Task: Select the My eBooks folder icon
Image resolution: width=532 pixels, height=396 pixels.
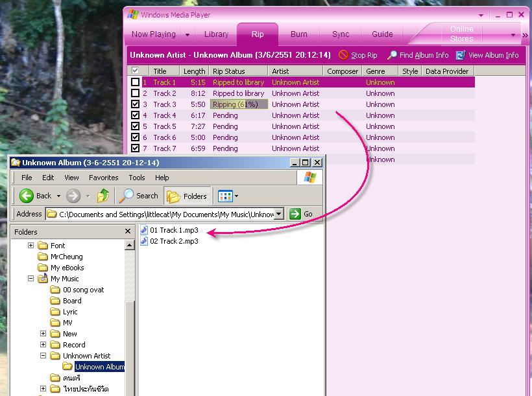Action: 43,268
